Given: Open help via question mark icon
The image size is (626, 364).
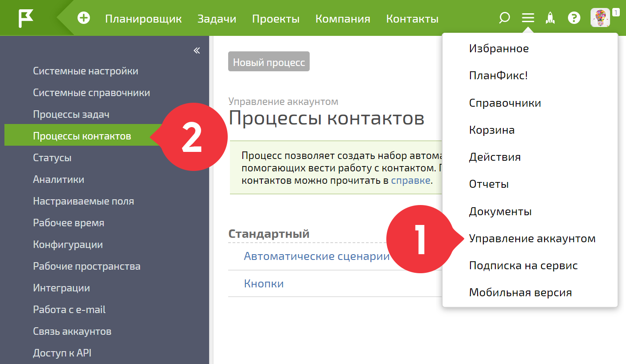Looking at the screenshot, I should (574, 18).
